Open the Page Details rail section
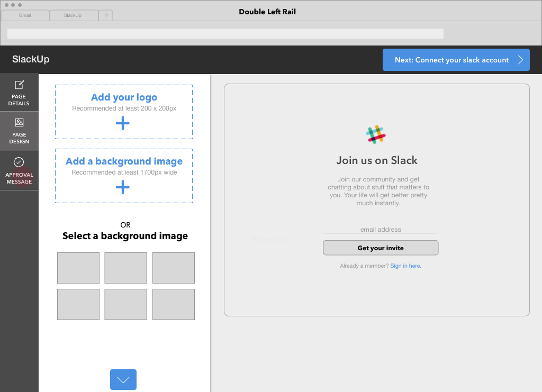Viewport: 542px width, 392px height. point(19,93)
